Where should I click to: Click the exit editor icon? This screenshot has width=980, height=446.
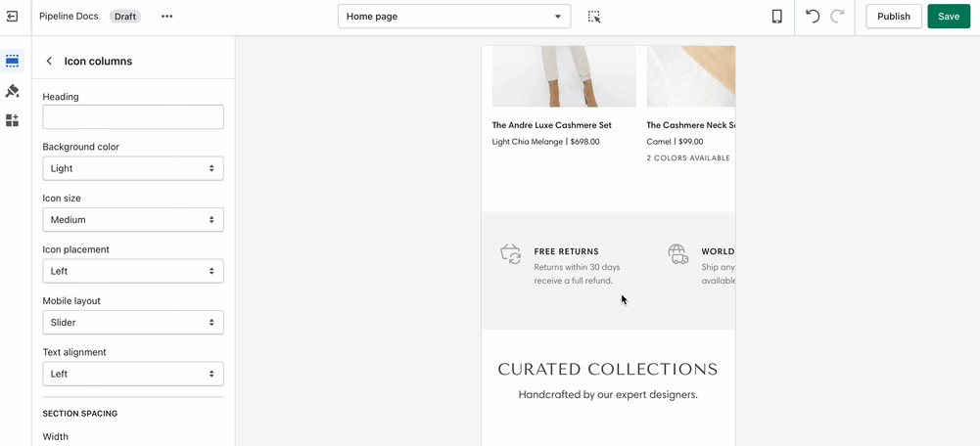[12, 17]
